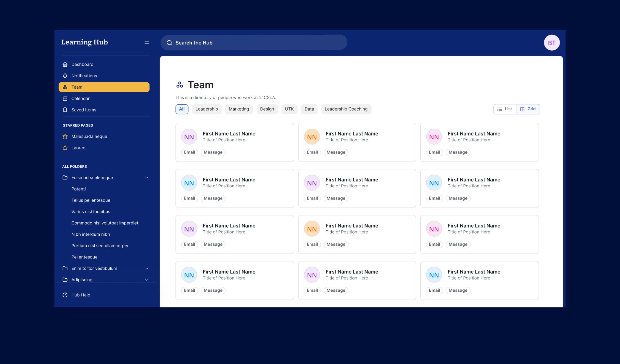Viewport: 620px width, 364px height.
Task: Open Saved Items in the sidebar
Action: [104, 110]
